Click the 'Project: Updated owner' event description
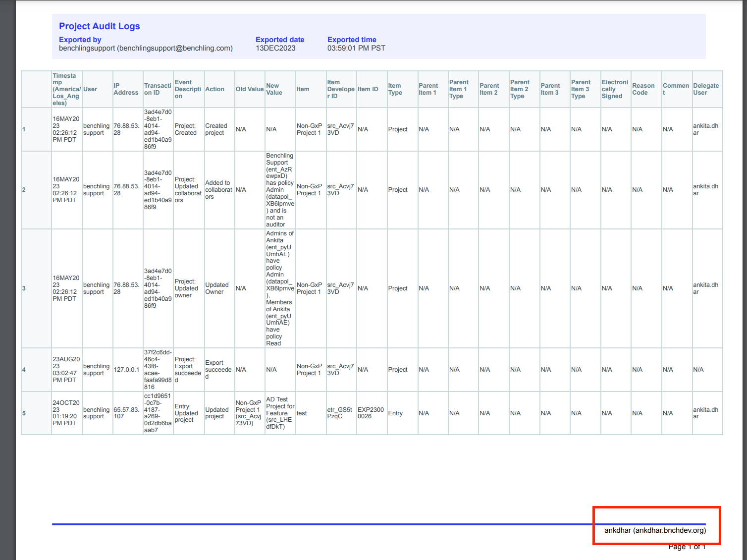 point(189,288)
